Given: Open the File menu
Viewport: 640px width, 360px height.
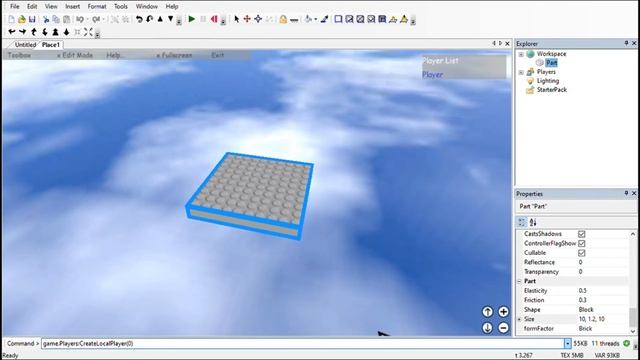Looking at the screenshot, I should (14, 7).
